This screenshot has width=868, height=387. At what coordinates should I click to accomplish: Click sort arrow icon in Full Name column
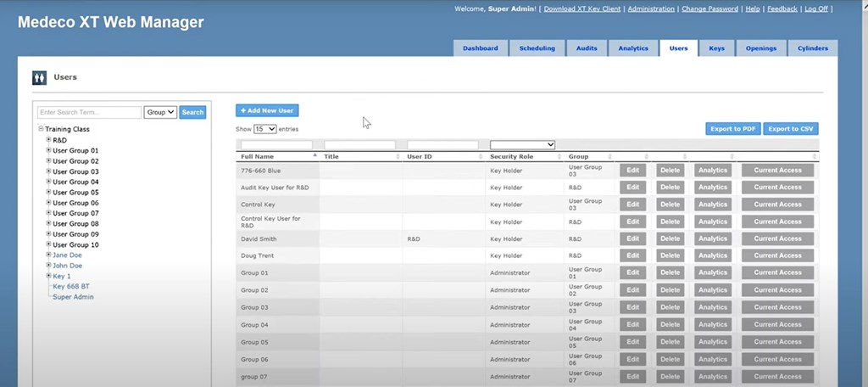(x=315, y=157)
